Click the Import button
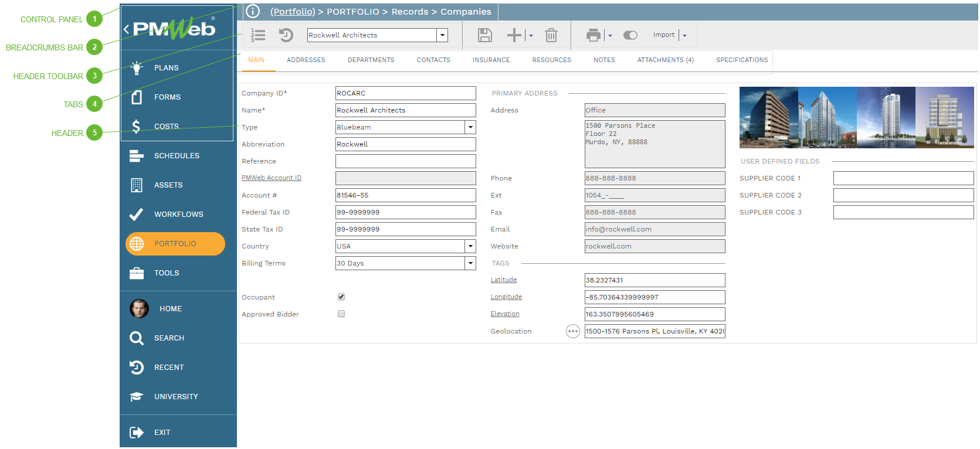980x449 pixels. pos(663,35)
